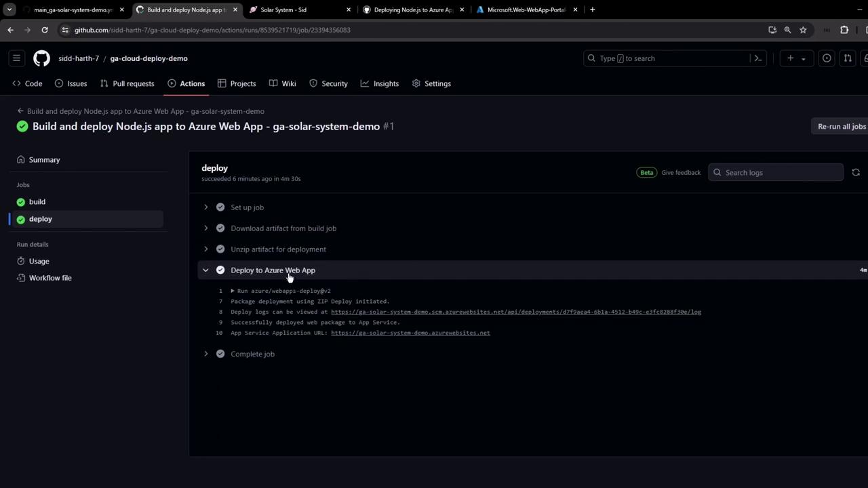868x488 pixels.
Task: Open the GitHub global navigation hamburger menu
Action: coord(17,58)
